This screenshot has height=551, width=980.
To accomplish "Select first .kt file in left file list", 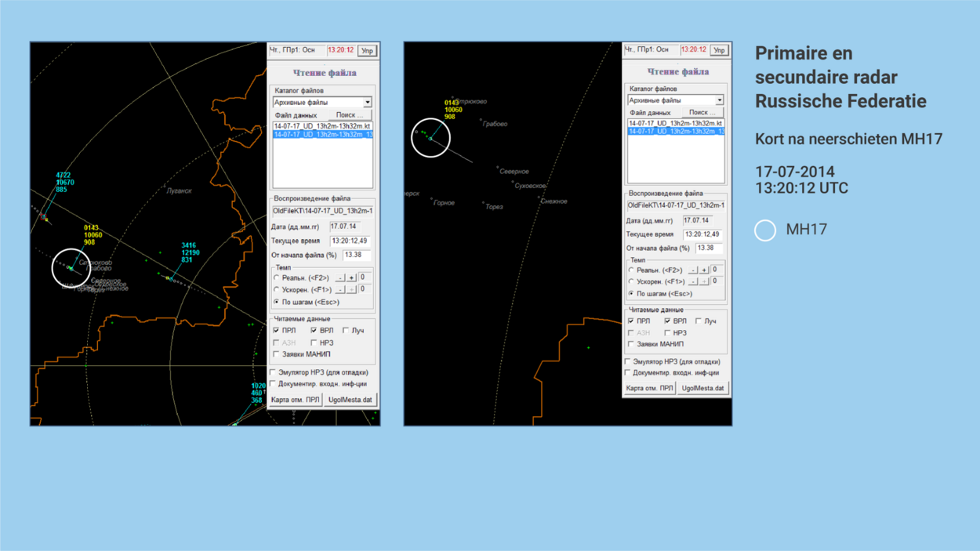I will tap(322, 126).
